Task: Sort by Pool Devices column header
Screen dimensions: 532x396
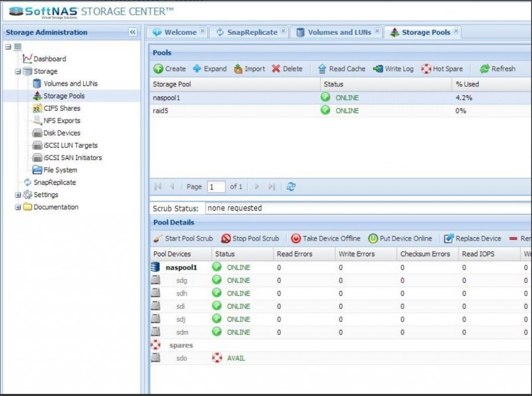Action: pyautogui.click(x=181, y=254)
